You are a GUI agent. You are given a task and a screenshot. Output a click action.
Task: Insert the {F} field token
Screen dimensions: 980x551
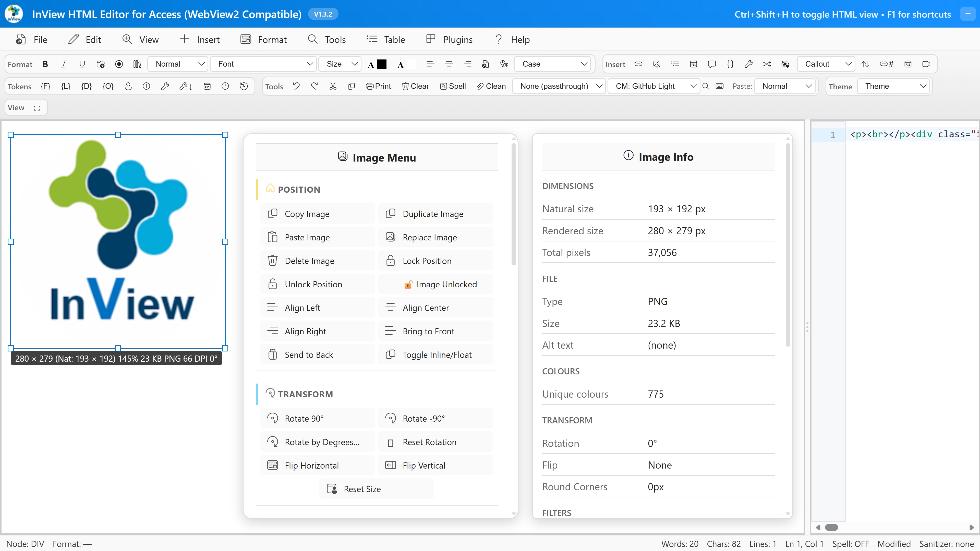click(x=45, y=86)
